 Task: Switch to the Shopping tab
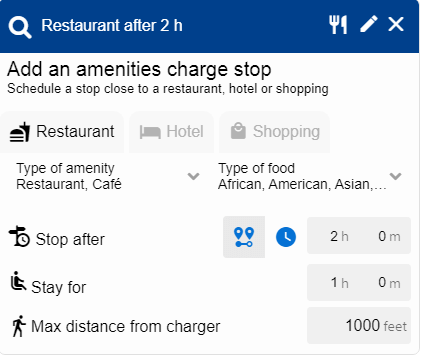tap(274, 132)
